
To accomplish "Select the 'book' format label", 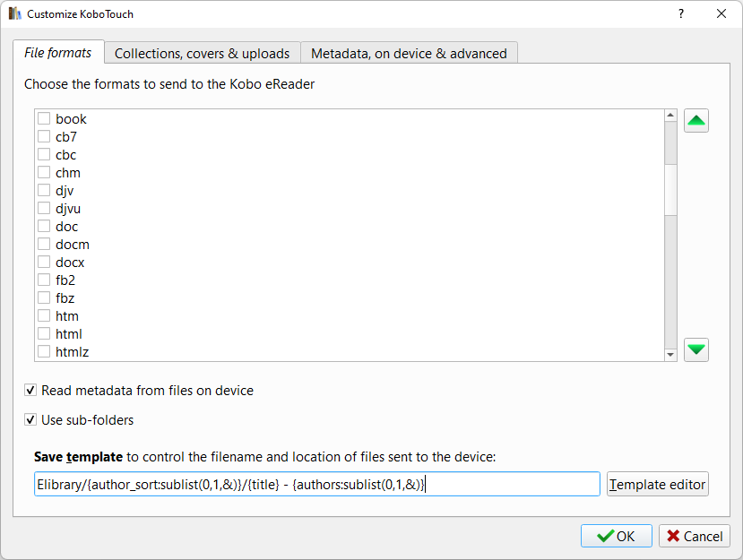I will click(71, 119).
